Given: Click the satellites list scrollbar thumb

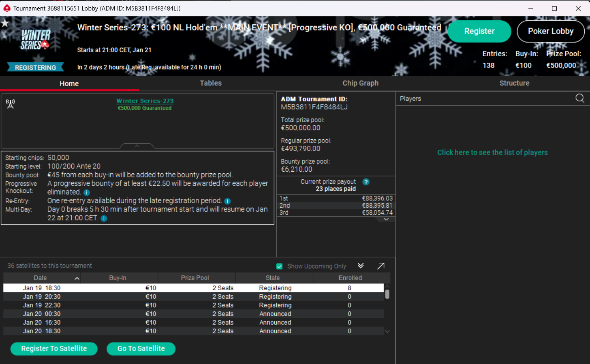Looking at the screenshot, I should 387,294.
